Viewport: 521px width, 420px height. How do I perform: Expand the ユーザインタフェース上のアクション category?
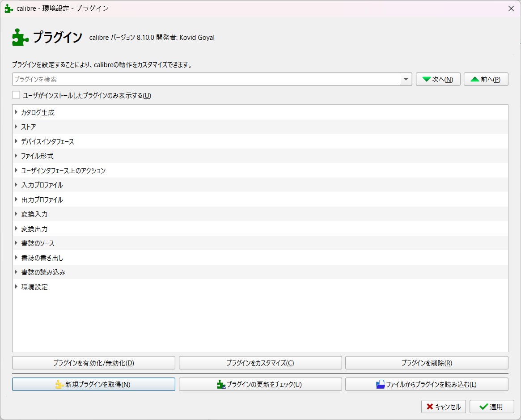coord(16,170)
